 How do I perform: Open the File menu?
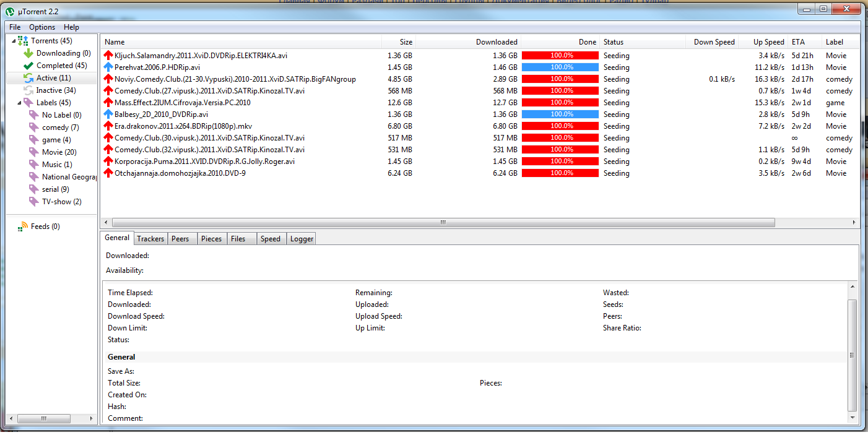point(15,27)
